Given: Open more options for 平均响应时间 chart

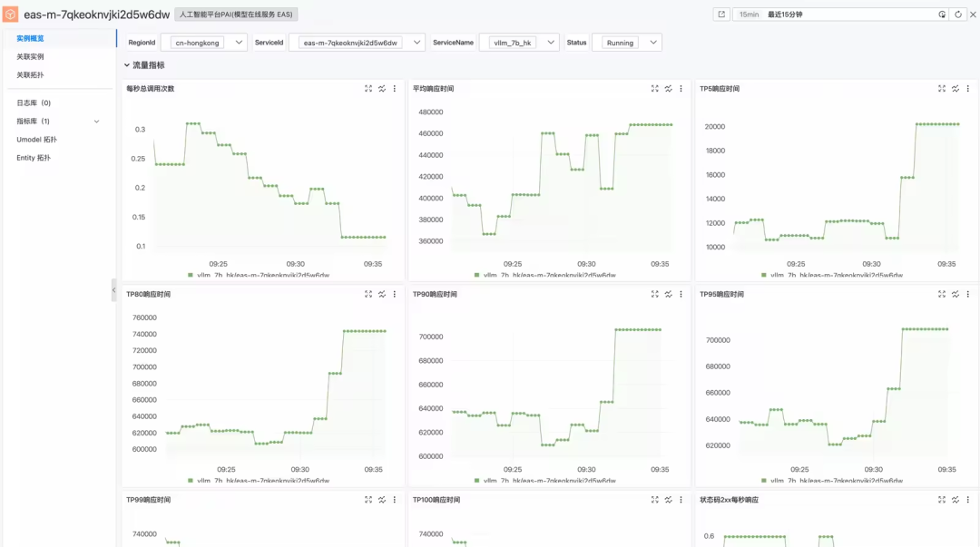Looking at the screenshot, I should click(681, 89).
